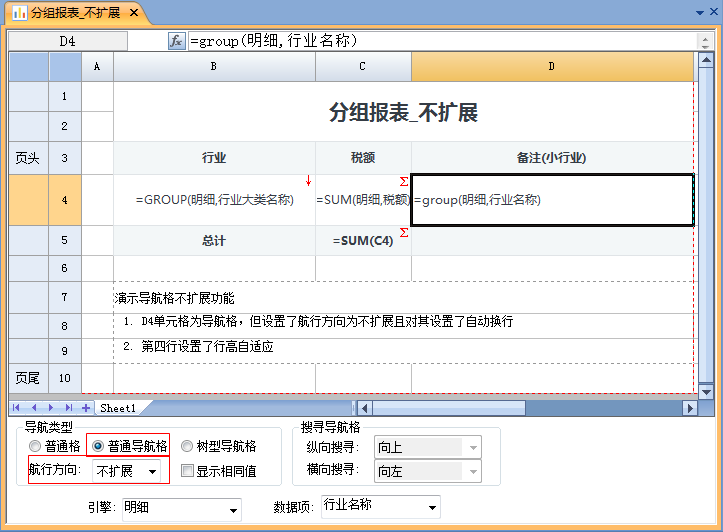Select column header B
723x532 pixels.
pos(214,66)
